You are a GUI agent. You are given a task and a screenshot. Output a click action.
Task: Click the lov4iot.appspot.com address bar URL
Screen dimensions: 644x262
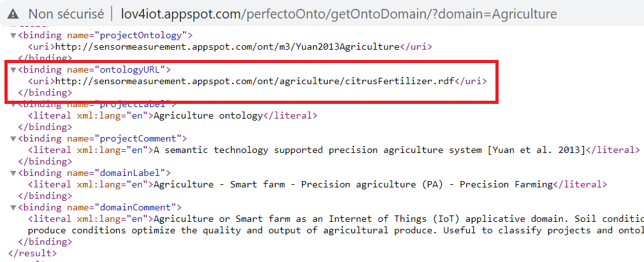pyautogui.click(x=339, y=14)
